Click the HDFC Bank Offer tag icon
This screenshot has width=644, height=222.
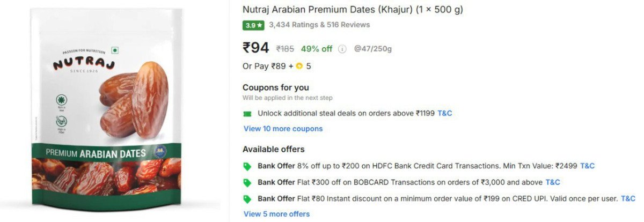247,166
